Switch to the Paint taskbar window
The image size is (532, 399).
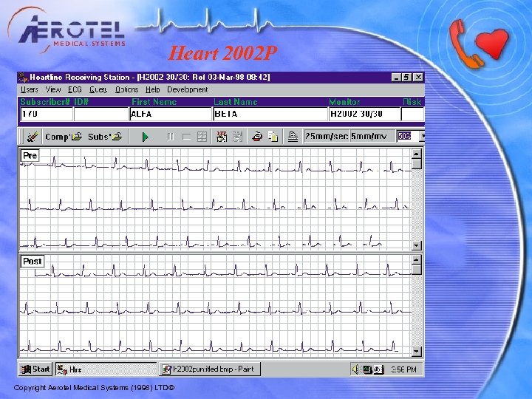click(210, 369)
